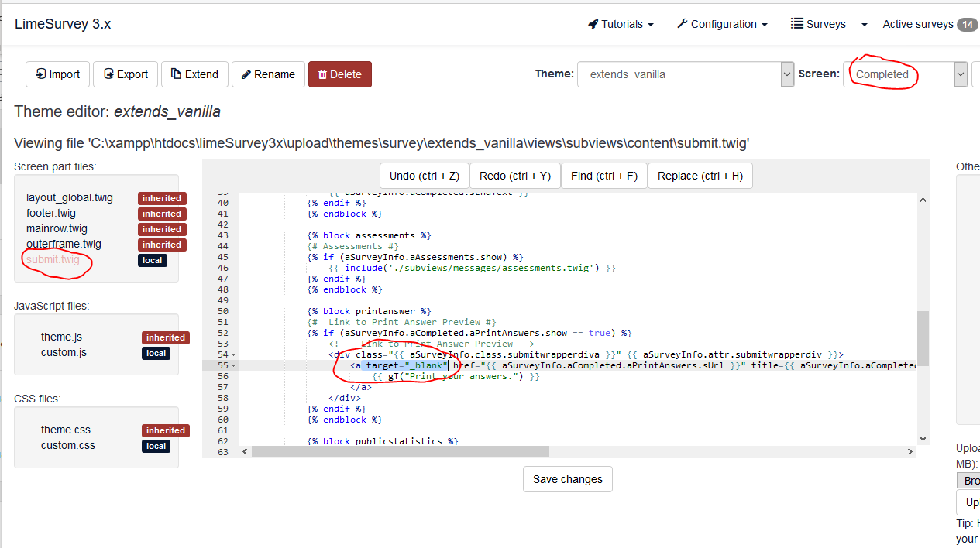Screen dimensions: 980x548
Task: Collapse code fold arrow on line 54
Action: [x=234, y=354]
